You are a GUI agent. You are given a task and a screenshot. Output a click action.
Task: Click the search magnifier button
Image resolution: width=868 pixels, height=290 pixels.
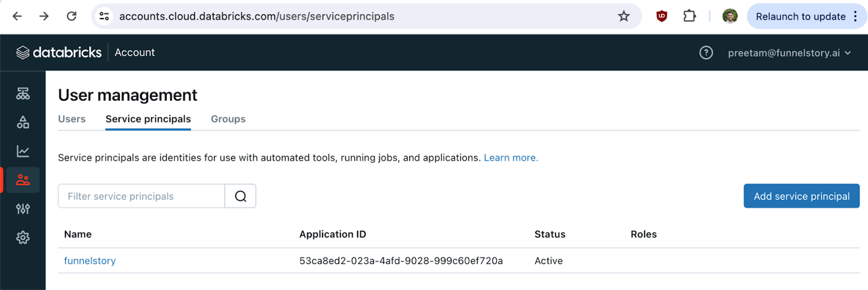(240, 196)
